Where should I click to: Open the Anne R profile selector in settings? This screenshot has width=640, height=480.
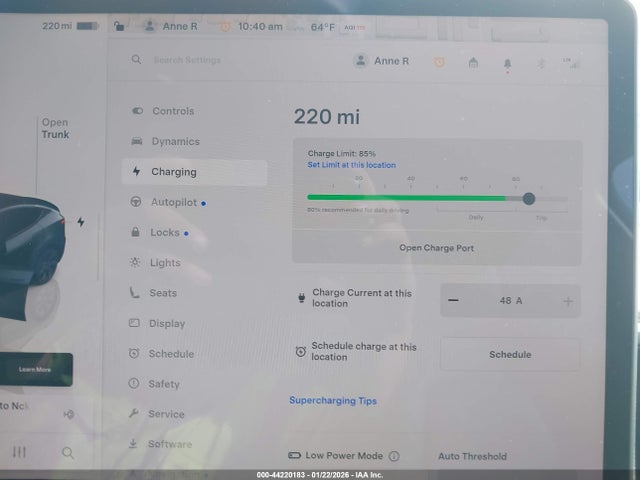pos(381,61)
